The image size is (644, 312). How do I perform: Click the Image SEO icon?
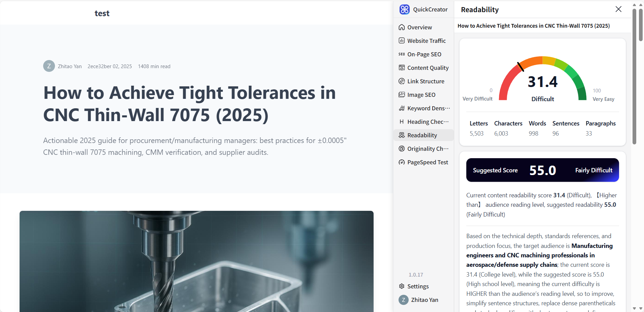tap(402, 95)
